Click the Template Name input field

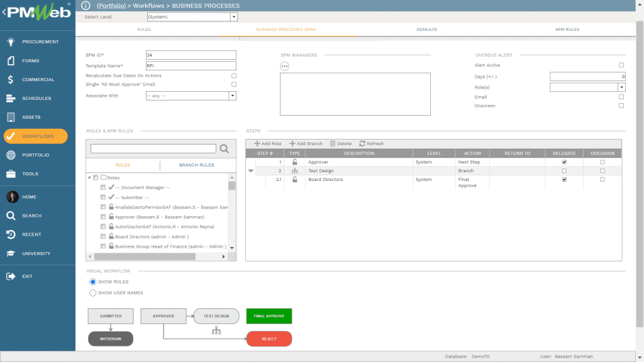pyautogui.click(x=191, y=65)
